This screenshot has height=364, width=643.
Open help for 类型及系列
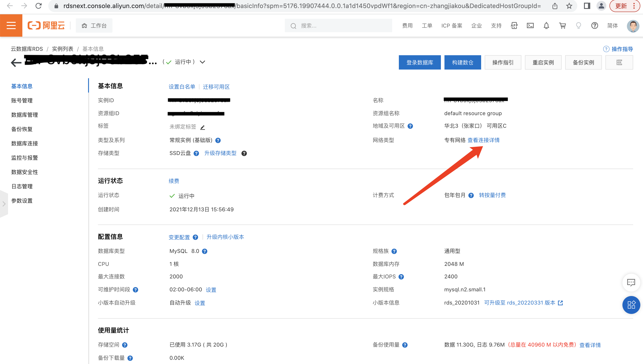point(218,140)
